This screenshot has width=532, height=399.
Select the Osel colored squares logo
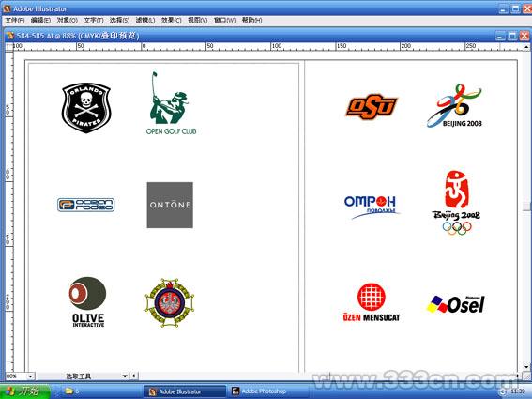click(456, 304)
